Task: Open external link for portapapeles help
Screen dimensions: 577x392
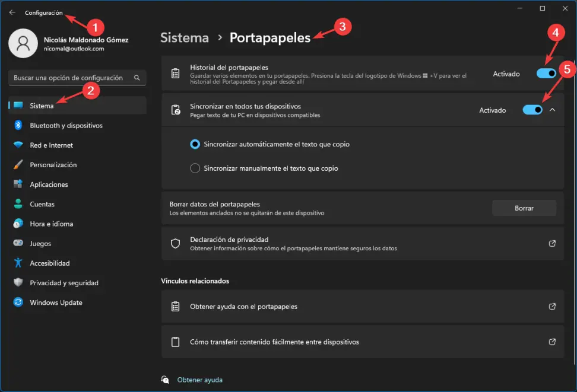Action: pyautogui.click(x=552, y=307)
